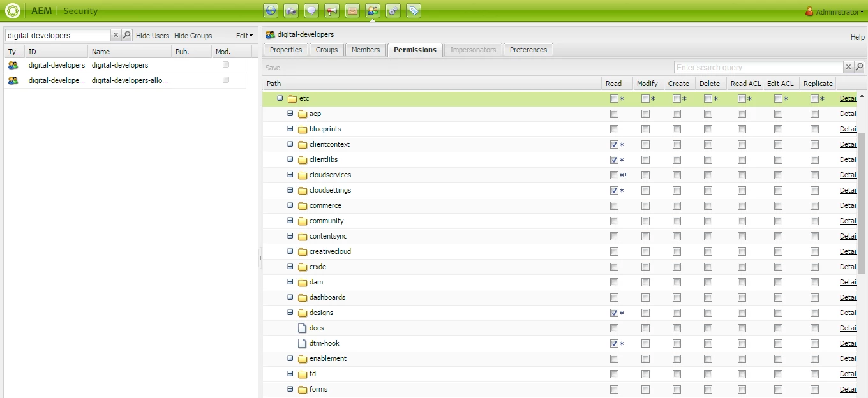
Task: Clear the permissions search query with X
Action: point(848,67)
